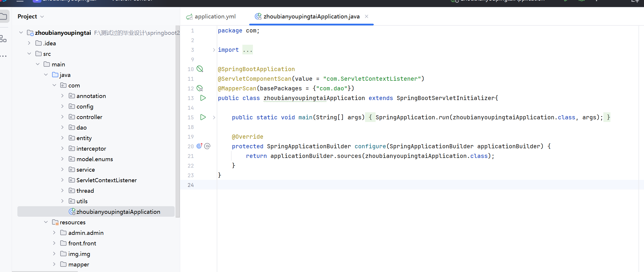Screen dimensions: 644x272
Task: Switch to the application.yml tab
Action: pos(211,17)
